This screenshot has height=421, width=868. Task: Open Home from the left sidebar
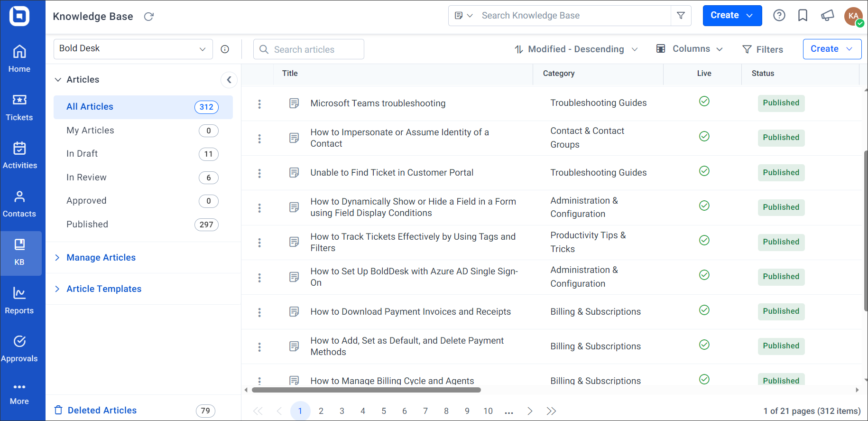coord(19,59)
